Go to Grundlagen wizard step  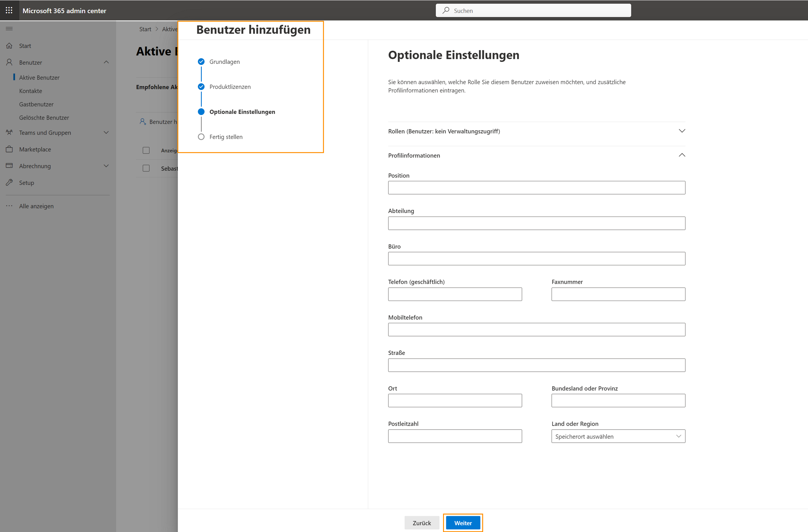tap(224, 62)
